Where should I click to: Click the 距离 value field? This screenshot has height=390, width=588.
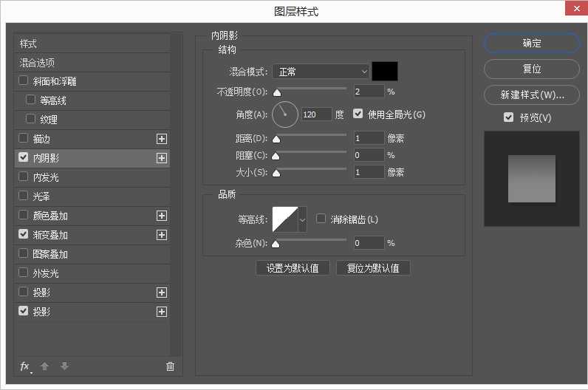[x=369, y=138]
